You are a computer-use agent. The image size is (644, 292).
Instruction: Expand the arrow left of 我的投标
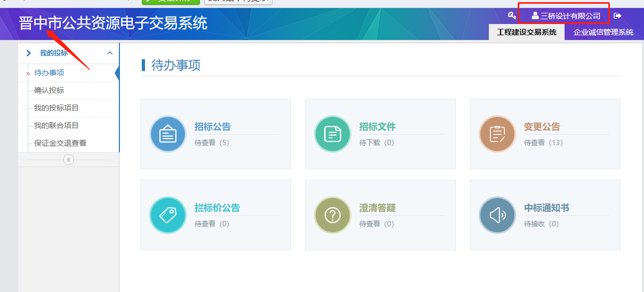point(29,53)
